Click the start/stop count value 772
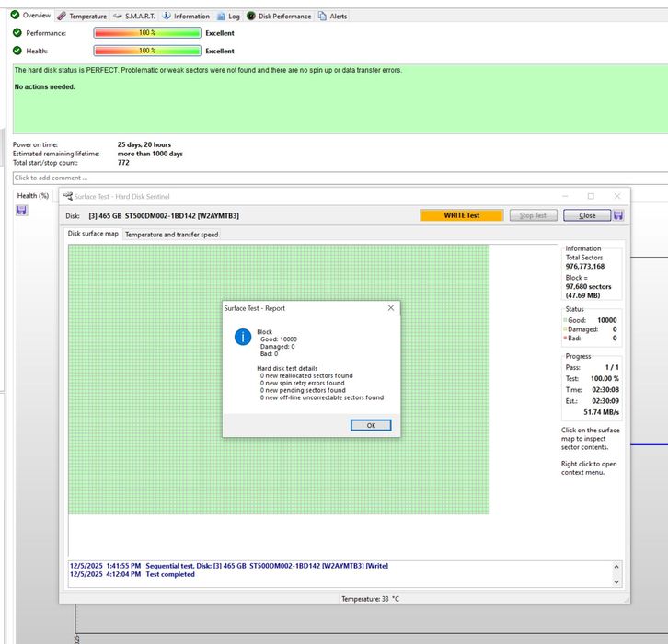The height and width of the screenshot is (644, 668). tap(123, 163)
